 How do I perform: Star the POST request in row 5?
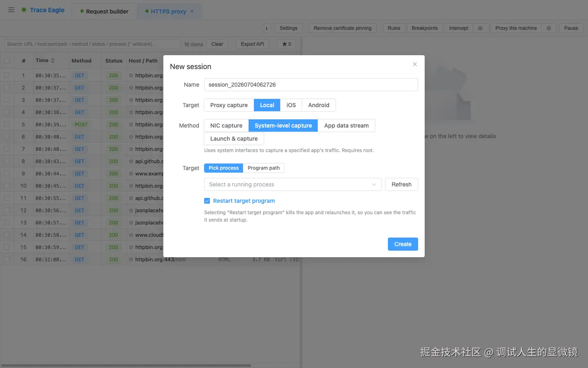pyautogui.click(x=131, y=125)
